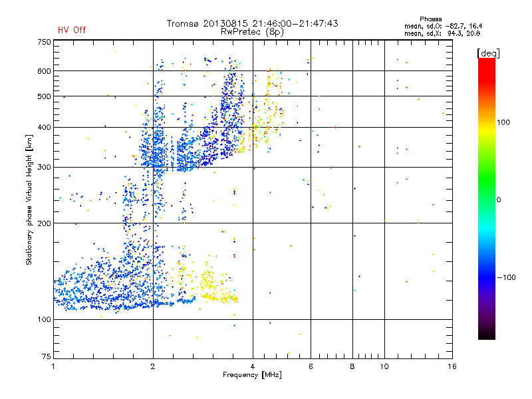Screen dimensions: 532x399
Task: Click the 'Frequency [MHz]' axis title
Action: (x=252, y=375)
